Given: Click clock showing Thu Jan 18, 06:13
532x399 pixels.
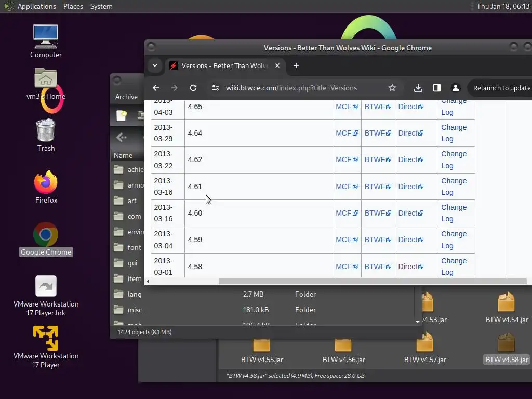Looking at the screenshot, I should (503, 6).
